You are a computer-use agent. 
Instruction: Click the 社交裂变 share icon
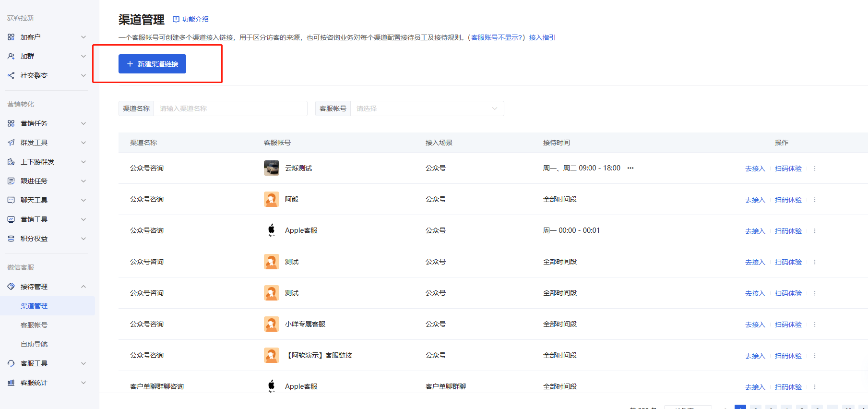(x=11, y=75)
